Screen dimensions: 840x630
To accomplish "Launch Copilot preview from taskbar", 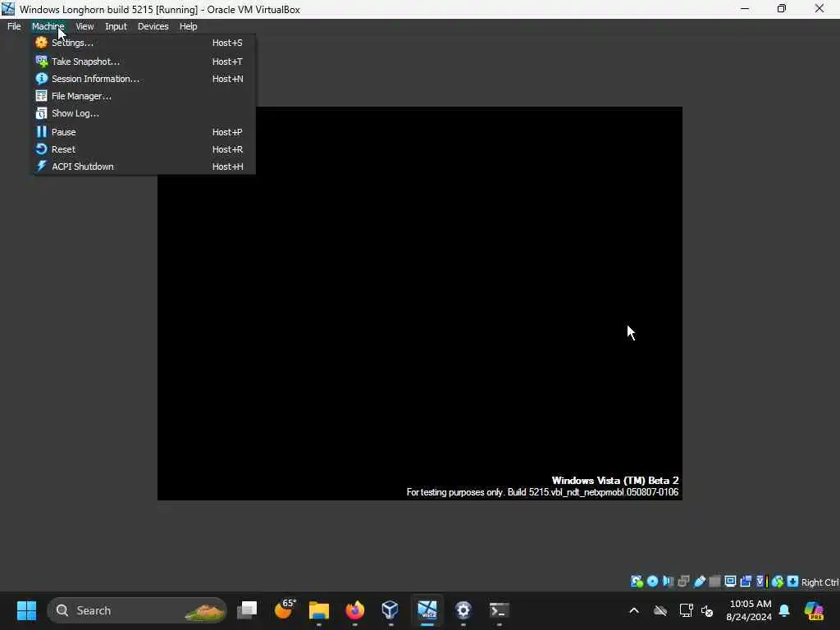I will (x=813, y=610).
